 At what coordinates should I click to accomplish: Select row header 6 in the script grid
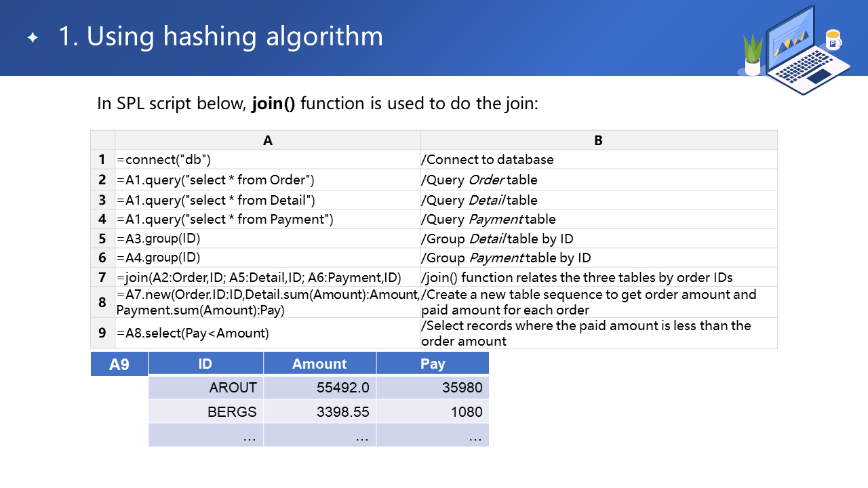coord(102,258)
